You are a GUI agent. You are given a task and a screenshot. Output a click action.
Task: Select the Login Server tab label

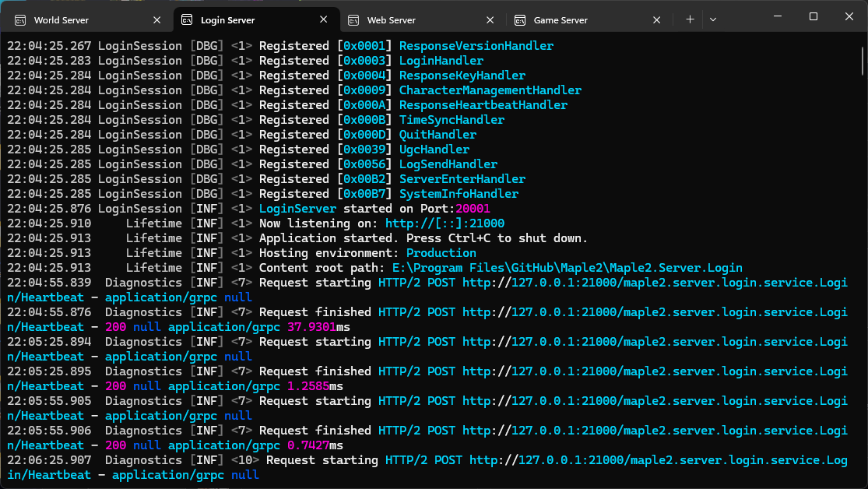coord(228,20)
